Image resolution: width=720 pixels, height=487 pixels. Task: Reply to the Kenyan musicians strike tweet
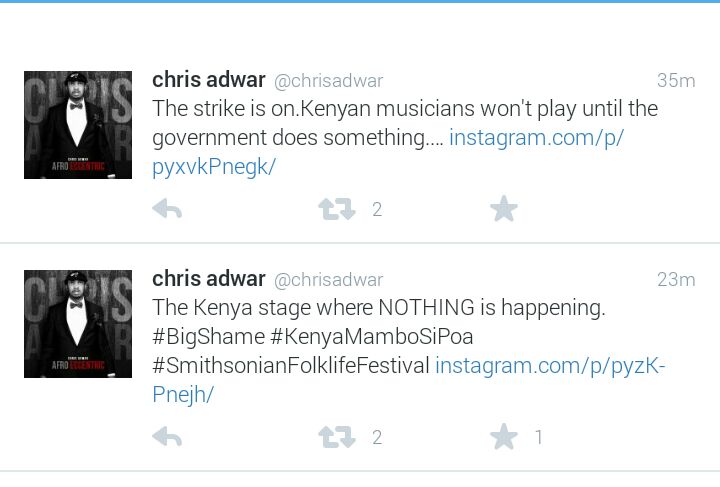[x=167, y=209]
